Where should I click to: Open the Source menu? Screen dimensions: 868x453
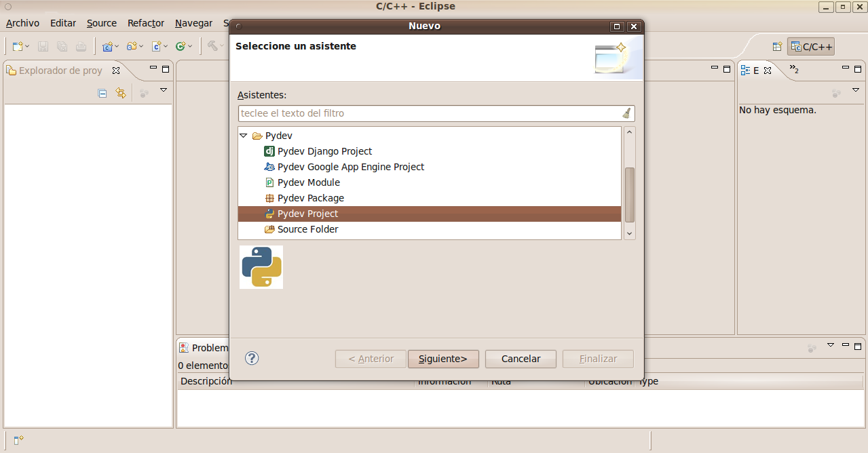coord(102,23)
